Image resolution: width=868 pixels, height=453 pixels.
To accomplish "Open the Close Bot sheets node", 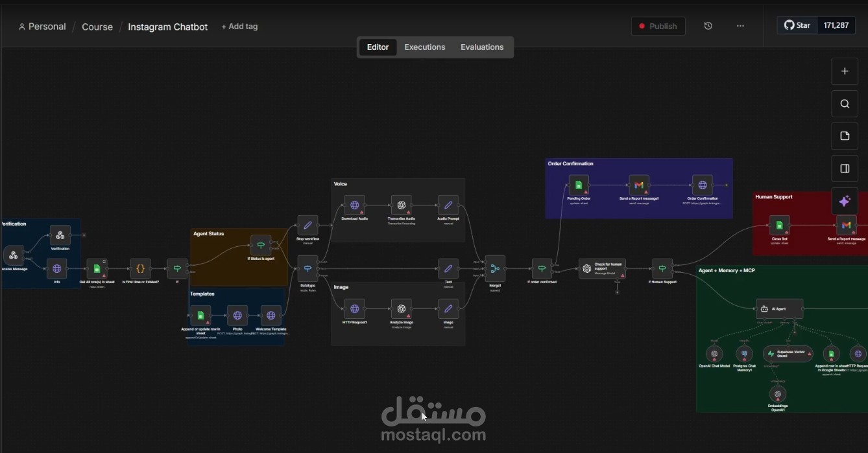I will (779, 226).
